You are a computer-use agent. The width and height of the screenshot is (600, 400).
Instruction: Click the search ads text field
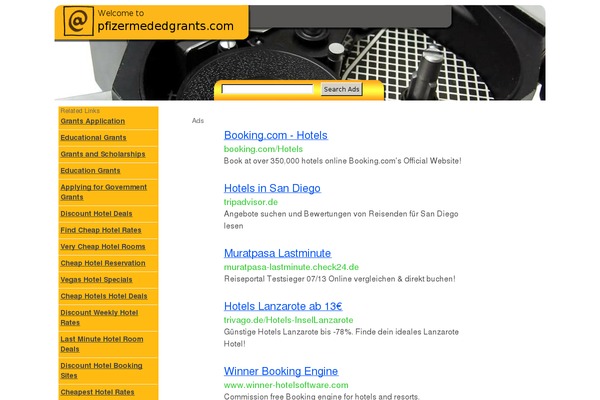click(x=267, y=89)
